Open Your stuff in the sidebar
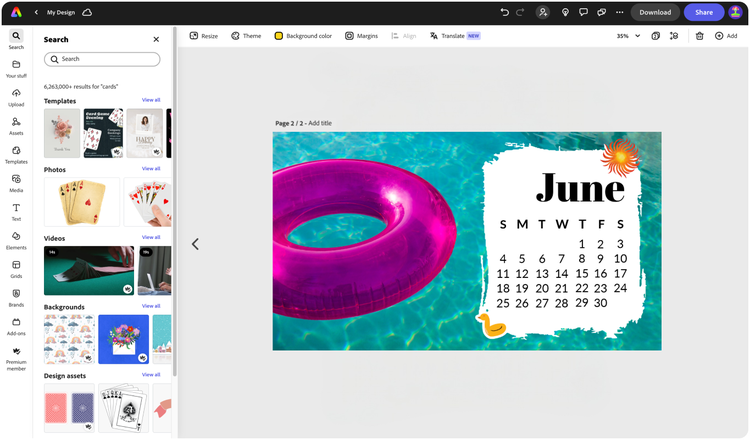Screen dimensions: 750x440 [x=16, y=69]
